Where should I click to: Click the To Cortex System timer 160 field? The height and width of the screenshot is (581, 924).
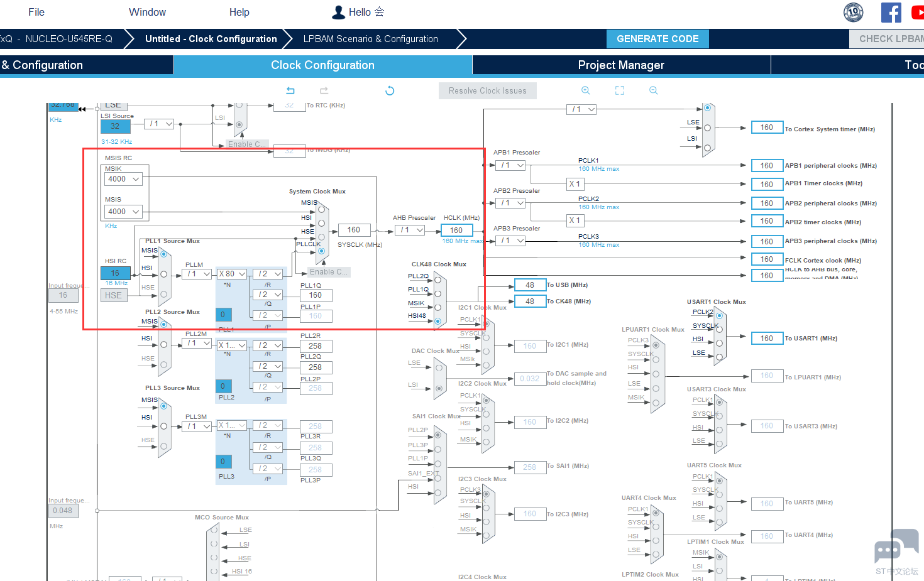[767, 128]
